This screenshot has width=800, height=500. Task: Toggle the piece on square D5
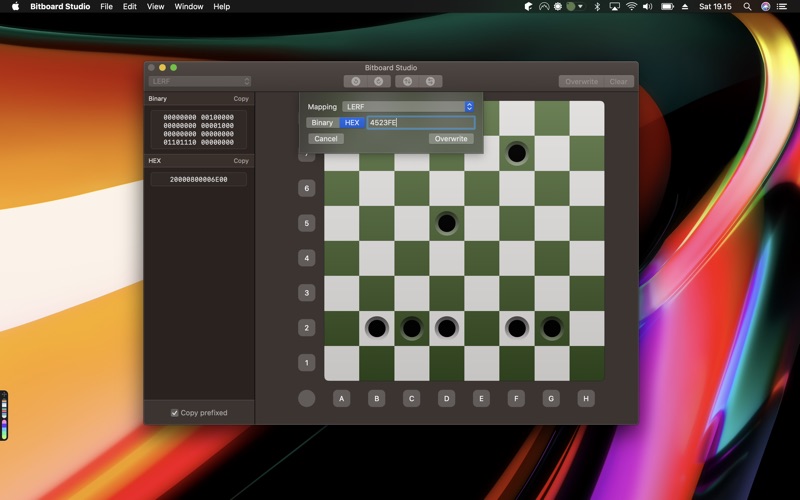[447, 223]
